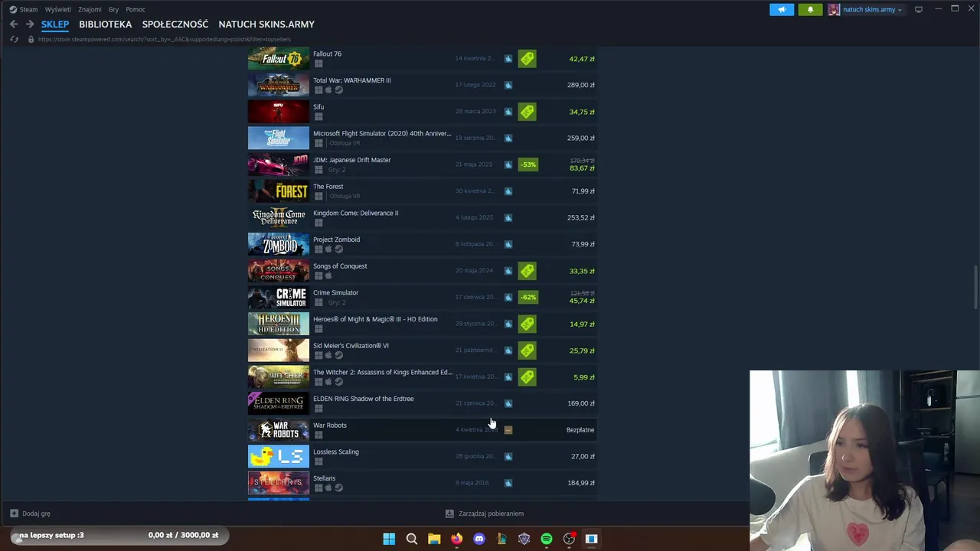980x551 pixels.
Task: Open Firefox from the taskbar
Action: (x=456, y=539)
